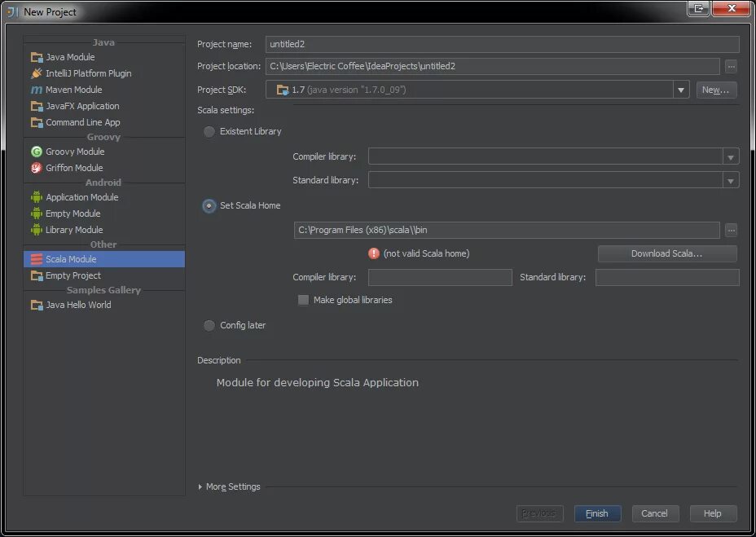
Task: Click the 'Module for developing Scala Application' description
Action: 317,383
